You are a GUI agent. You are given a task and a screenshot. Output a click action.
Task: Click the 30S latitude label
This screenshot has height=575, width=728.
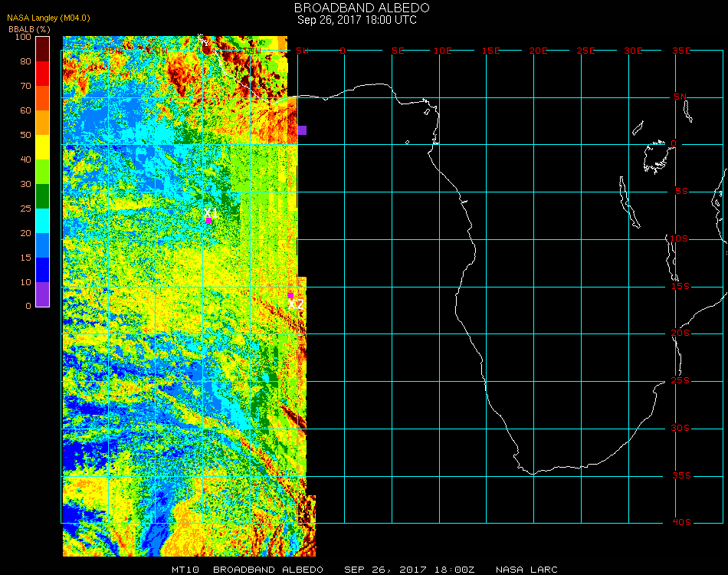tap(680, 429)
